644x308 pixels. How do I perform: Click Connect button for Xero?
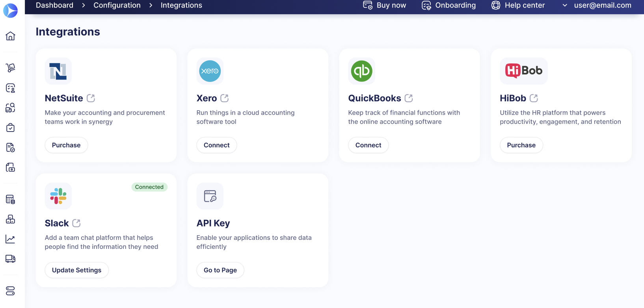(217, 145)
